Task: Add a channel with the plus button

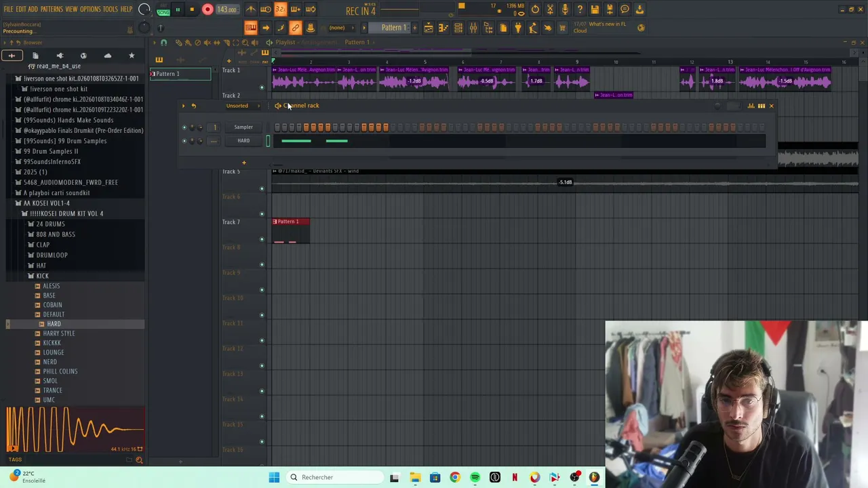Action: (243, 163)
